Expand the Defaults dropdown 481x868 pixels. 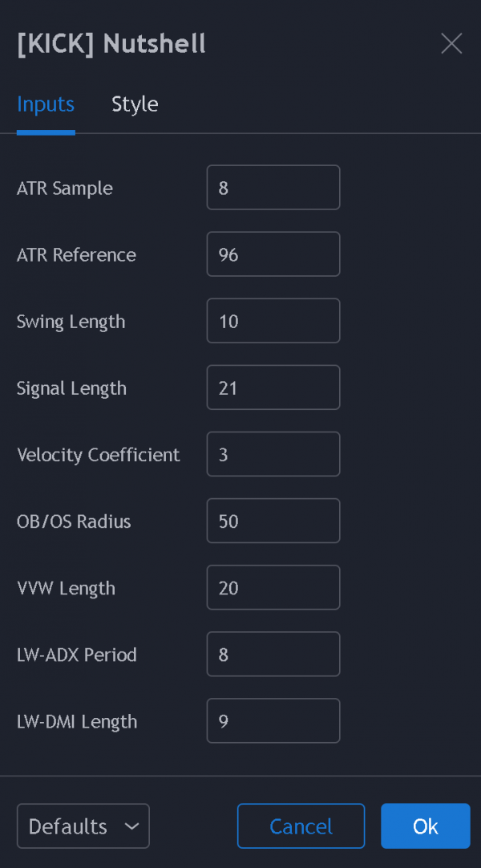click(x=83, y=826)
